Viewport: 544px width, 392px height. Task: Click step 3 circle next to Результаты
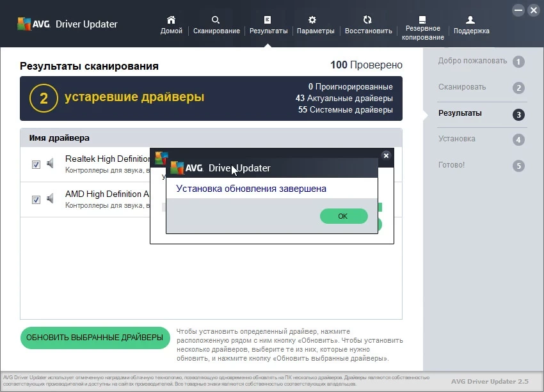point(518,114)
